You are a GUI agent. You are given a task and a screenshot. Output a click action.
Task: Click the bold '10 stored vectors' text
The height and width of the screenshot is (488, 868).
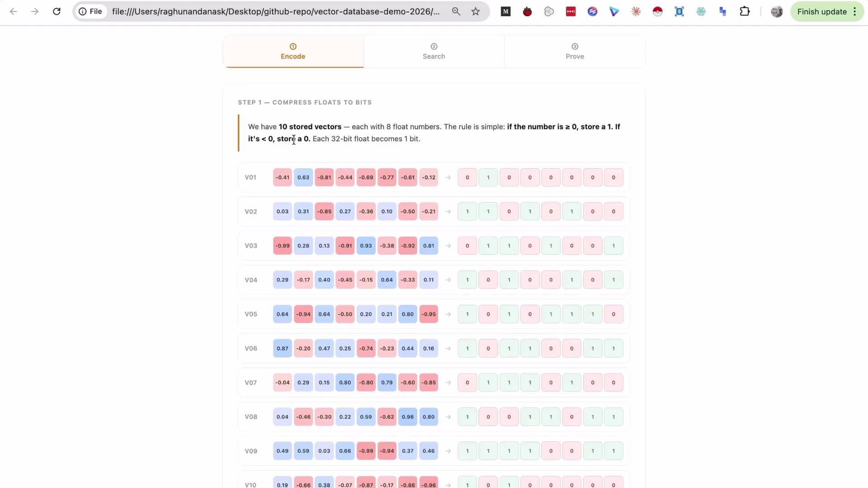click(x=310, y=127)
